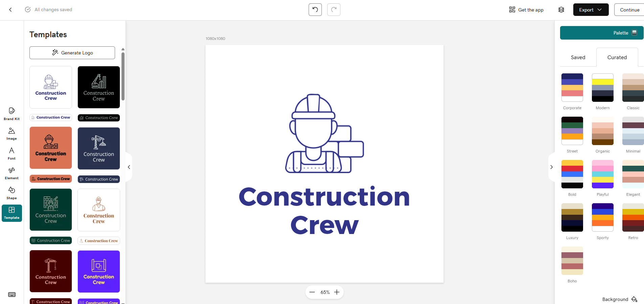Select white horizontal Construction Crew banner
Viewport: 644px width, 304px height.
51,117
